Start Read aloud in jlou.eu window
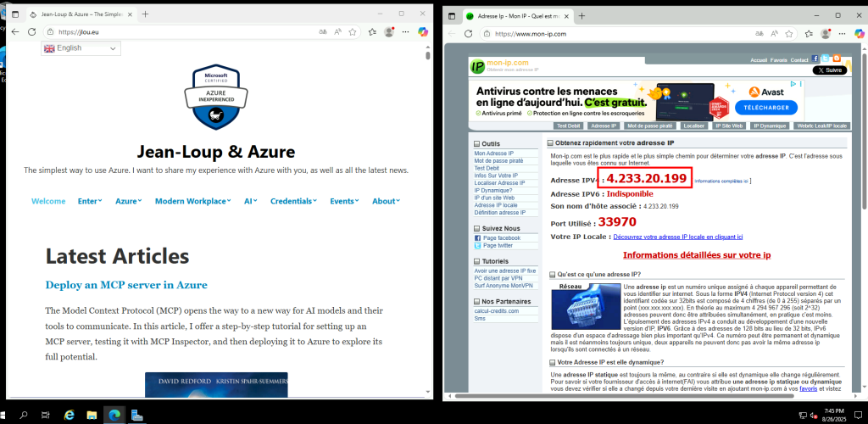Image resolution: width=868 pixels, height=424 pixels. (337, 32)
